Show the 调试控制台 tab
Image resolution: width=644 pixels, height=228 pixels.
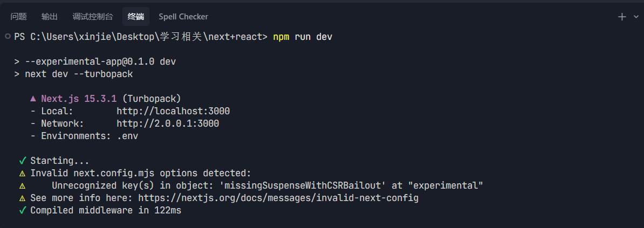click(93, 17)
